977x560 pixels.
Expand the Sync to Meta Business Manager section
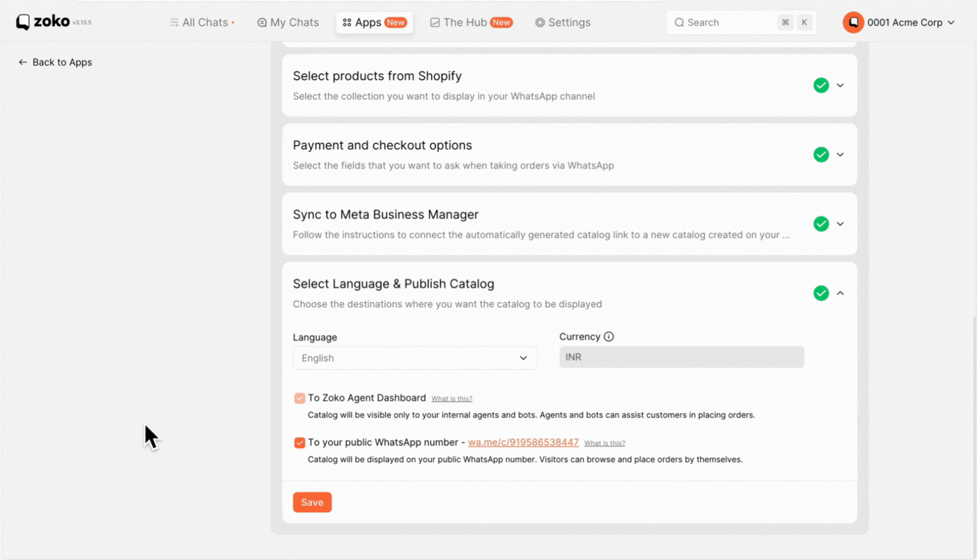[840, 223]
